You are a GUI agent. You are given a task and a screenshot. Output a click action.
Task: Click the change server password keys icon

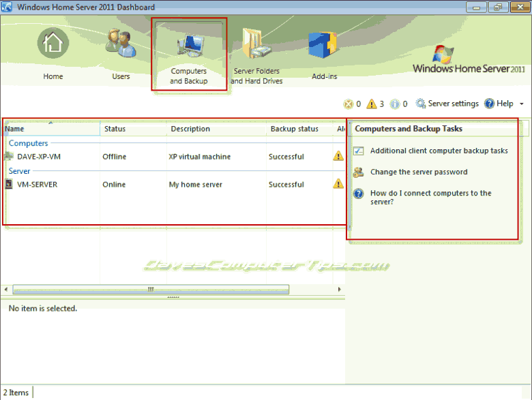tap(358, 172)
